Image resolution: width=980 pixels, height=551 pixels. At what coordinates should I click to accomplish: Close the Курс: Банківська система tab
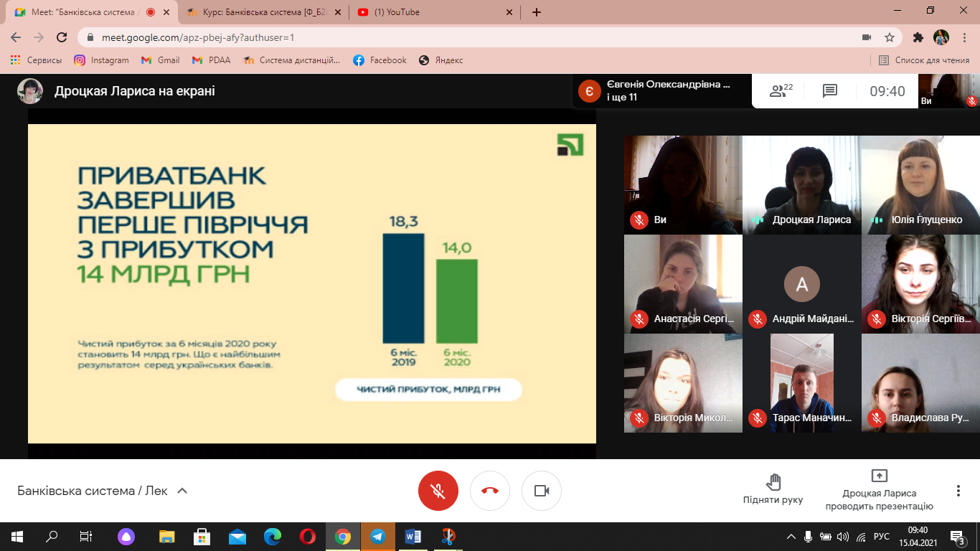coord(337,12)
